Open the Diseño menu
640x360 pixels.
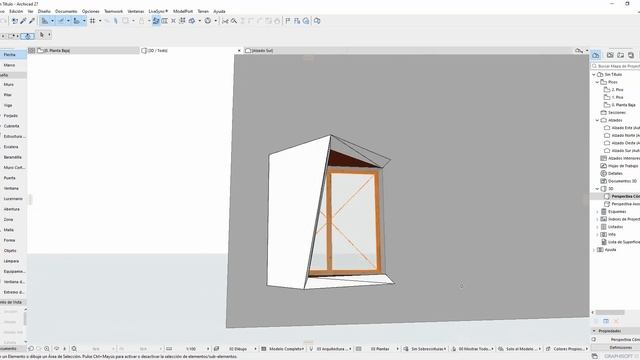coord(44,11)
